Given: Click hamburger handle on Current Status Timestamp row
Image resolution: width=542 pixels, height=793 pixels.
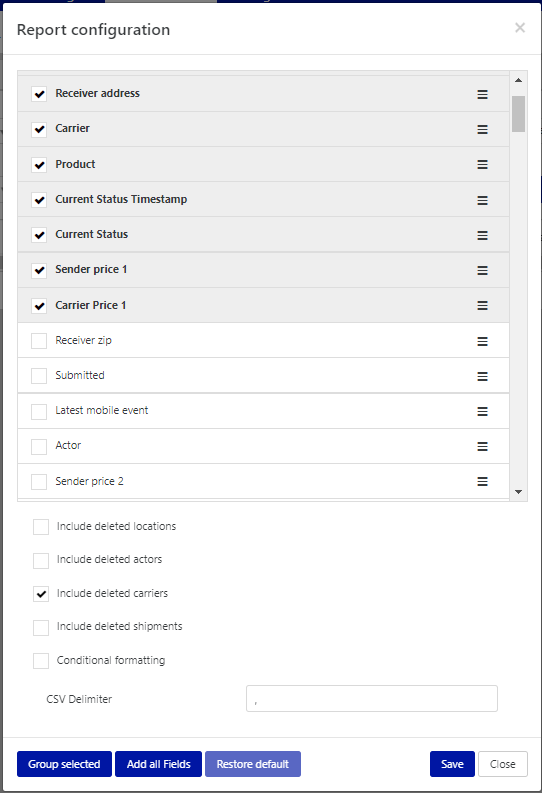Looking at the screenshot, I should [x=482, y=200].
